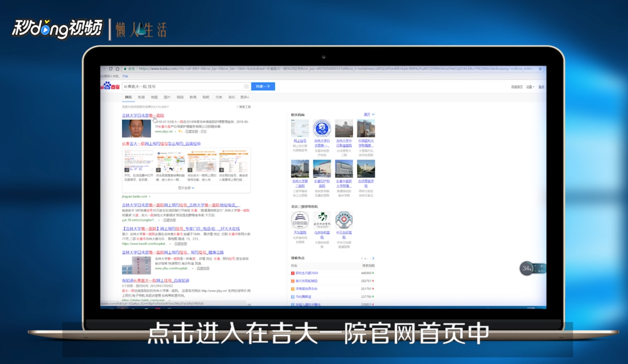Screen dimensions: 628x364
Task: Click the browser back arrow
Action: tap(104, 69)
